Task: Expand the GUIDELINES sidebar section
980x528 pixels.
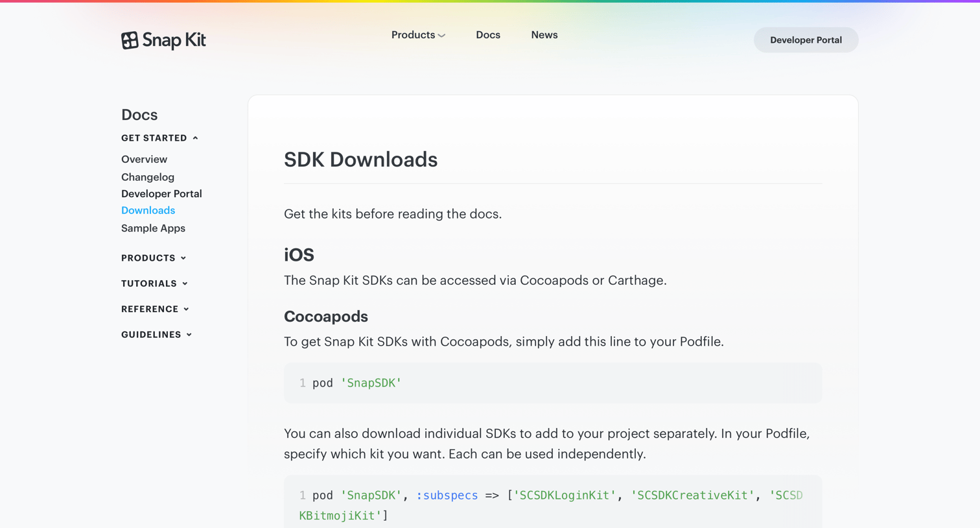Action: (156, 335)
